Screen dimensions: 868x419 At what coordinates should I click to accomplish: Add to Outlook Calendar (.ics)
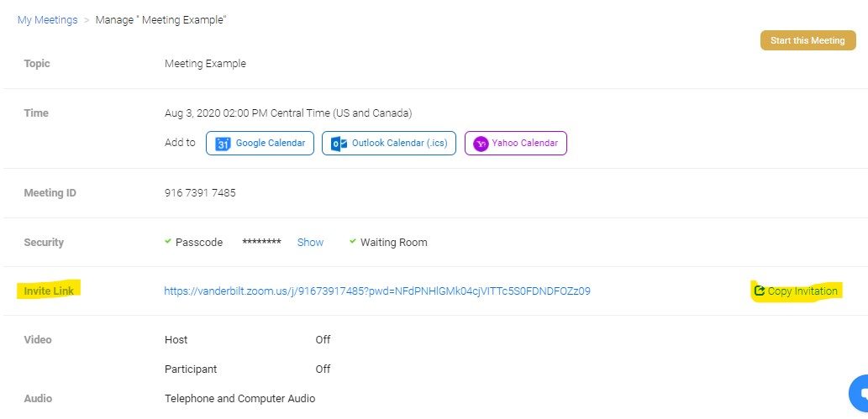[x=388, y=144]
